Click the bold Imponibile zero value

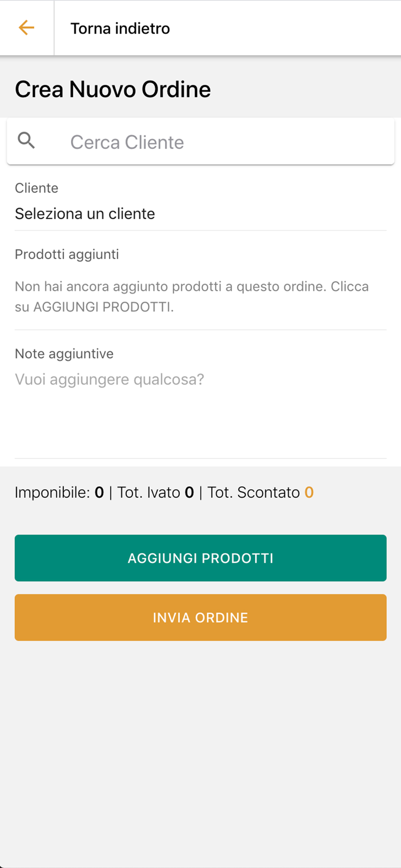99,493
